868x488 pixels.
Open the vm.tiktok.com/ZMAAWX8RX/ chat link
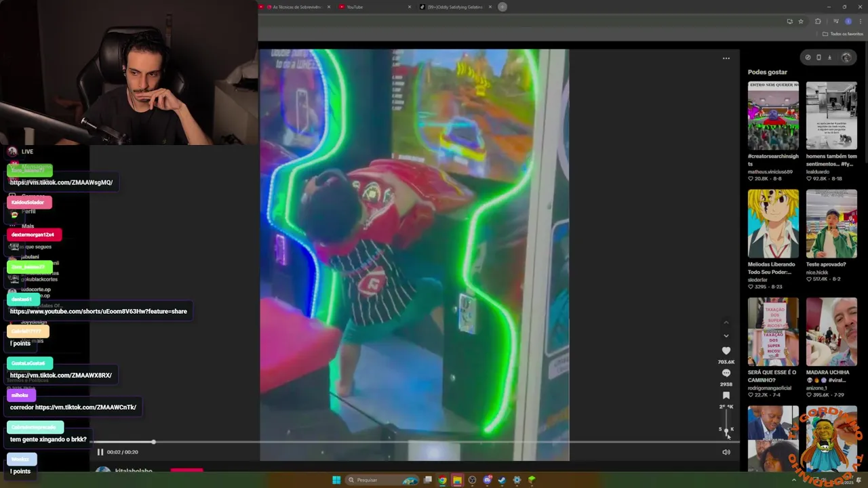61,375
